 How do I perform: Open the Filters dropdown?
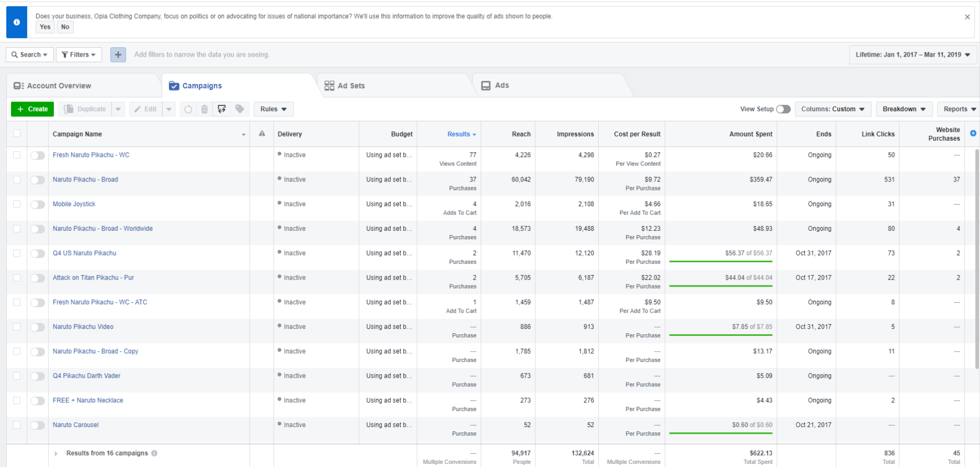click(79, 55)
